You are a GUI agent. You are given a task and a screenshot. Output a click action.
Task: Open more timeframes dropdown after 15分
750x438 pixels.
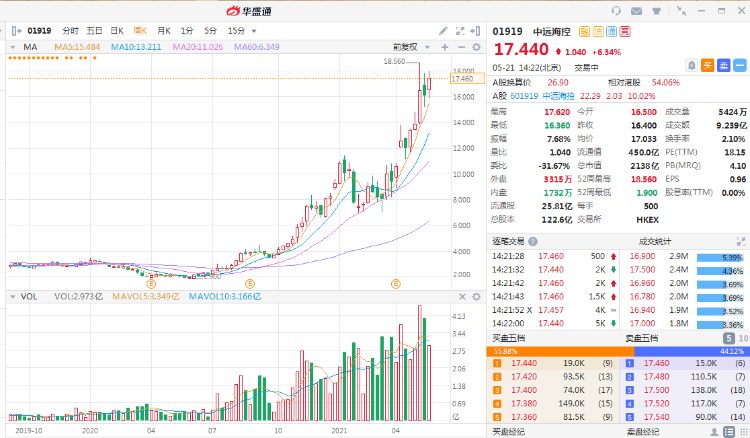(x=254, y=31)
